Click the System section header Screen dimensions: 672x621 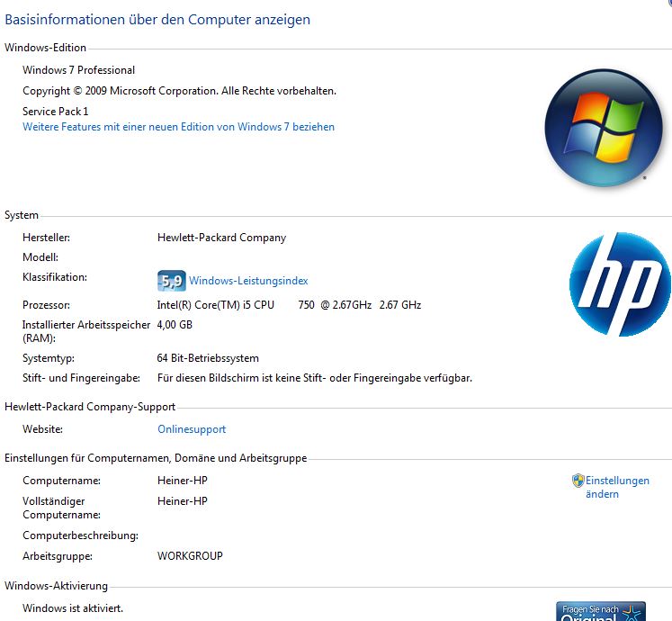pos(22,215)
